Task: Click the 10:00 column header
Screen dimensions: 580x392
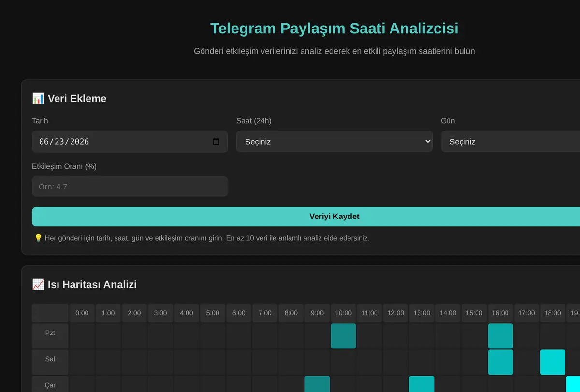Action: [x=343, y=313]
